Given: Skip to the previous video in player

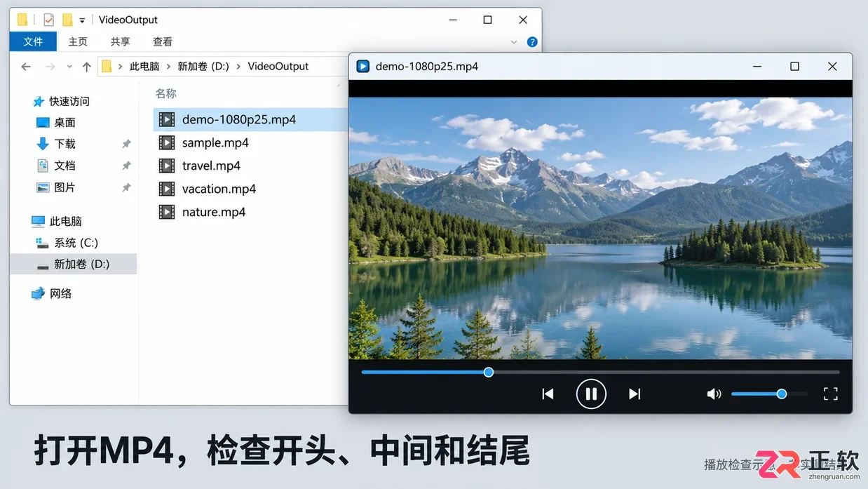Looking at the screenshot, I should (548, 394).
